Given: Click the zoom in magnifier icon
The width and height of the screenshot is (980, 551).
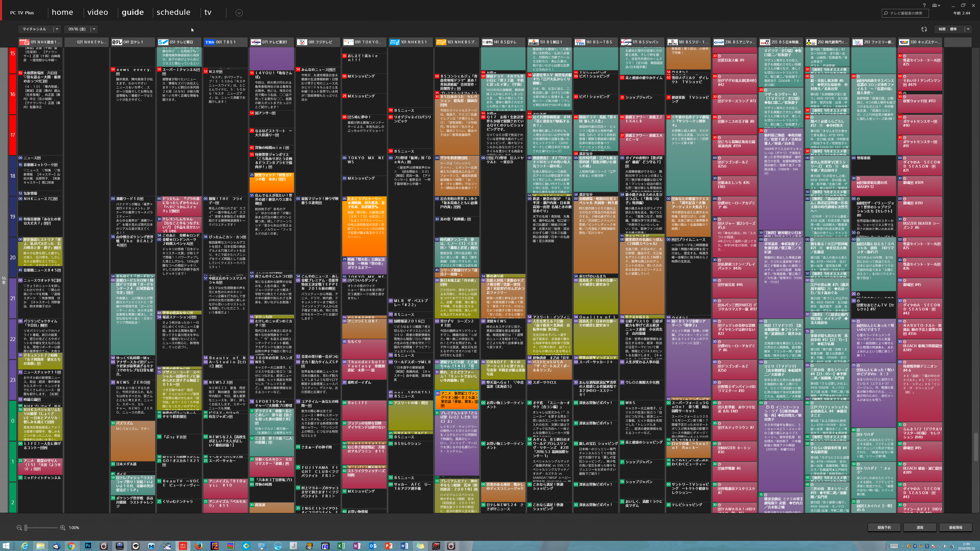Looking at the screenshot, I should (x=63, y=528).
